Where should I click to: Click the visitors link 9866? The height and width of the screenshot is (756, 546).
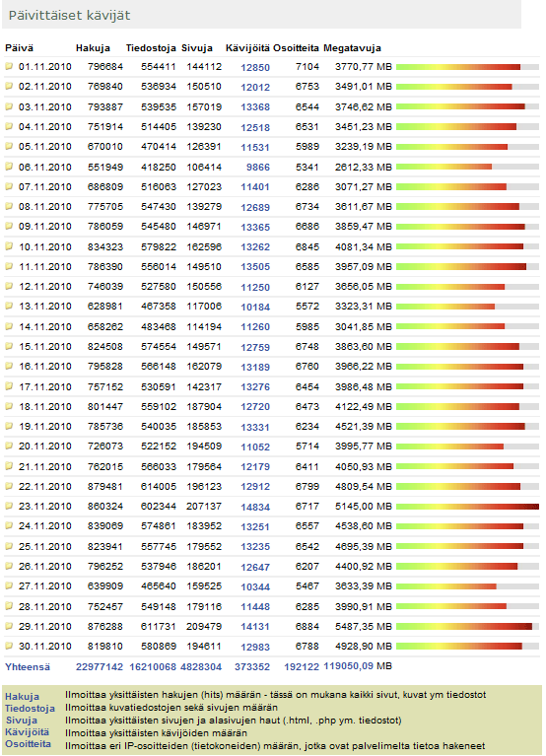tap(258, 168)
